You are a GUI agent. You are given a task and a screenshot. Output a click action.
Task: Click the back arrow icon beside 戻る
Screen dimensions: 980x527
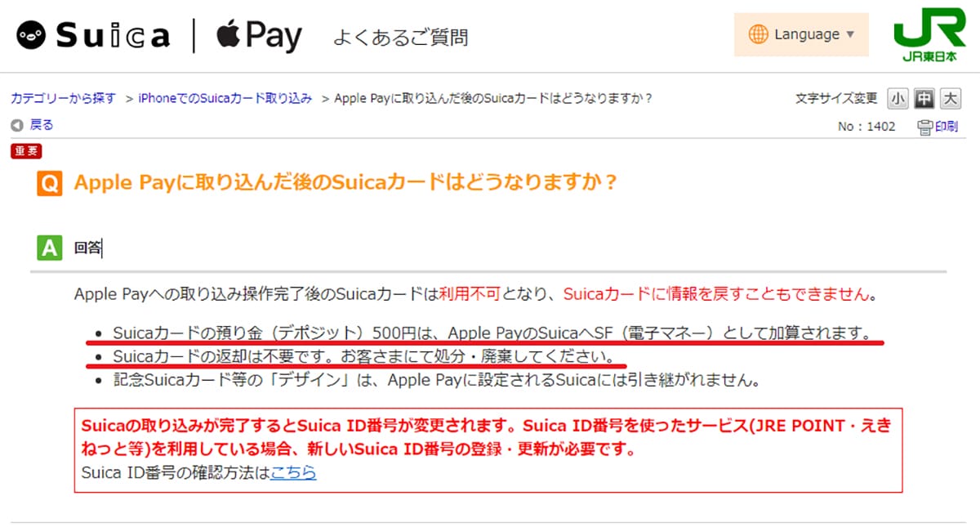(x=17, y=125)
